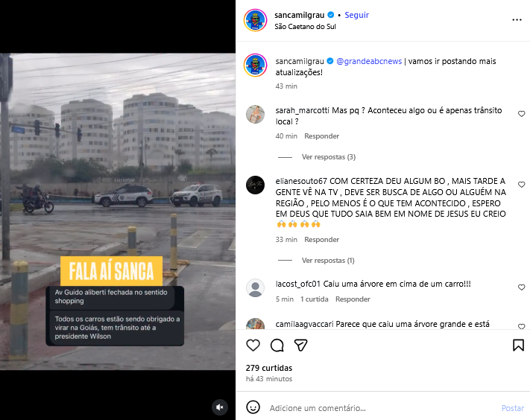
Task: Share the post with the paper plane icon
Action: [x=301, y=345]
